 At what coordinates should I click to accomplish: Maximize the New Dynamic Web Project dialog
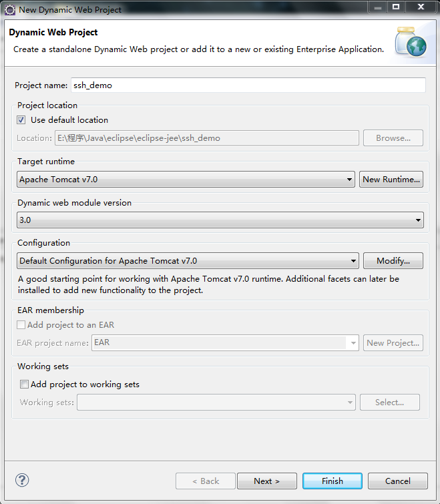click(395, 7)
